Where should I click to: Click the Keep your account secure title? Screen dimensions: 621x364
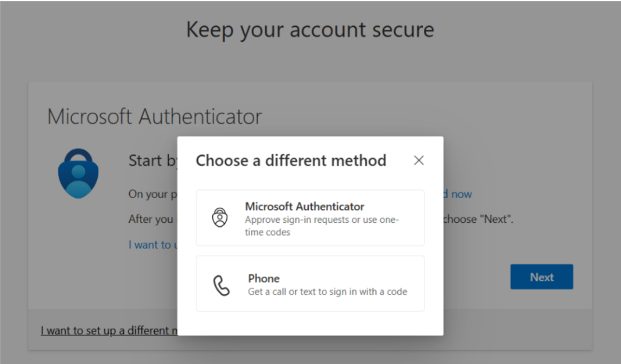(310, 29)
